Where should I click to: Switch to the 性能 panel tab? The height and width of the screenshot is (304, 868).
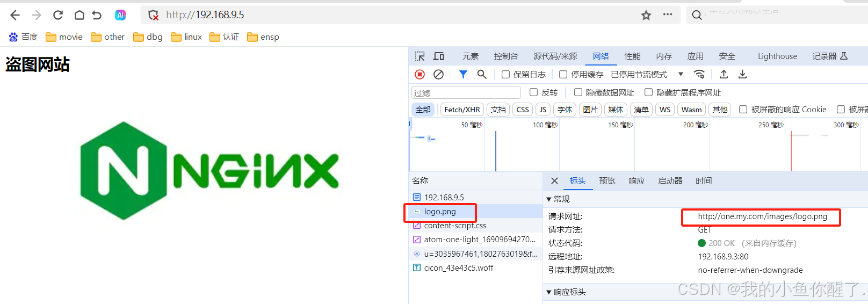tap(632, 56)
